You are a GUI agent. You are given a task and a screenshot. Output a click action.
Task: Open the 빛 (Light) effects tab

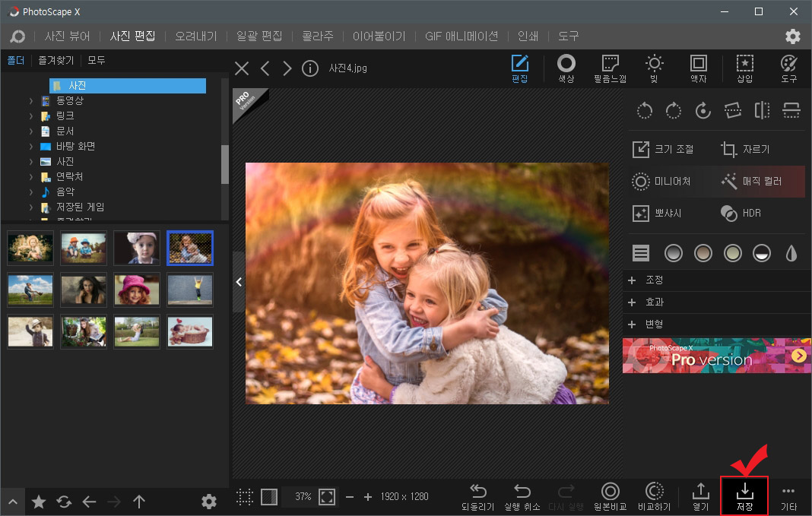[x=654, y=68]
